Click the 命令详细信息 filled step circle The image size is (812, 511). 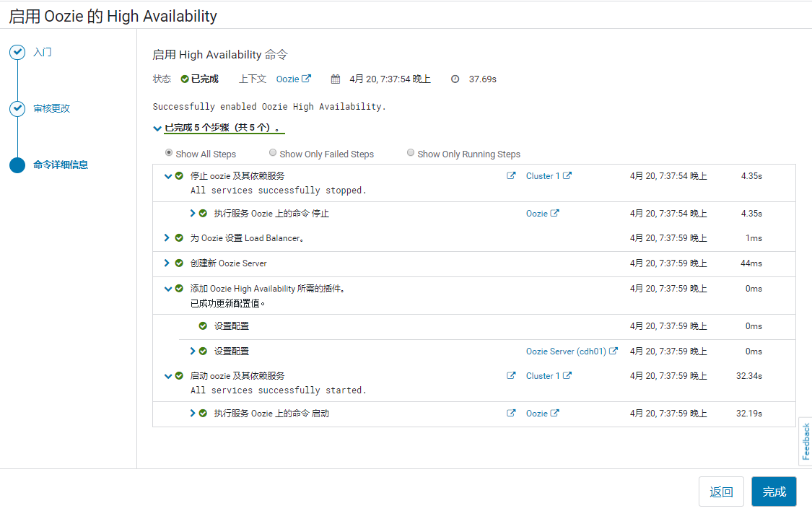click(x=17, y=165)
